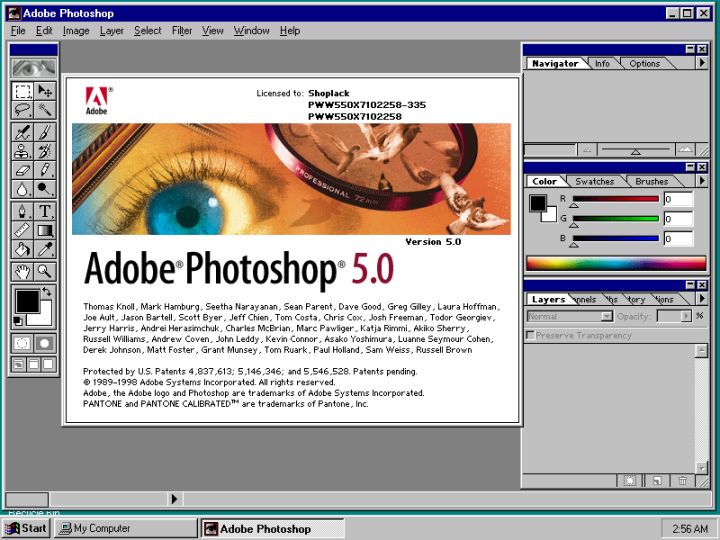Click the Navigator zoom percentage field

pyautogui.click(x=550, y=150)
